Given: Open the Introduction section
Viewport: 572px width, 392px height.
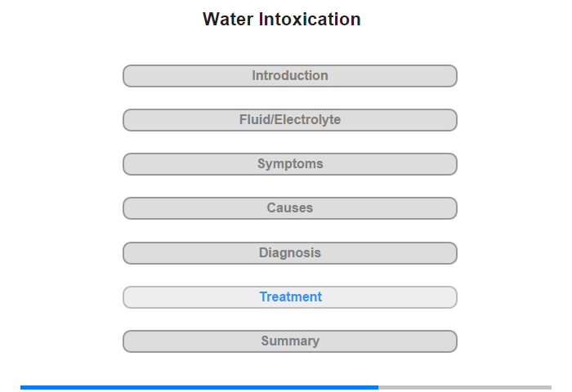Looking at the screenshot, I should tap(290, 76).
